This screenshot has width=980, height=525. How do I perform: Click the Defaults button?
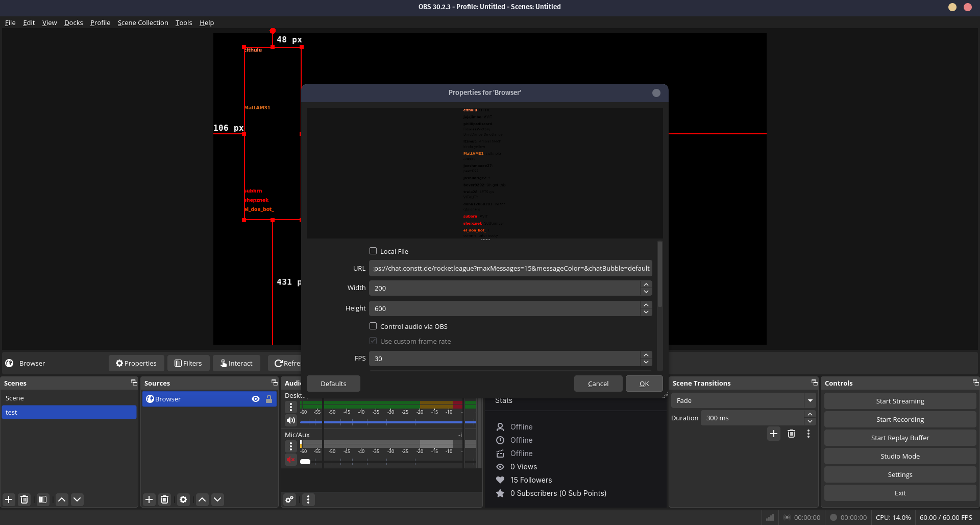pyautogui.click(x=333, y=384)
